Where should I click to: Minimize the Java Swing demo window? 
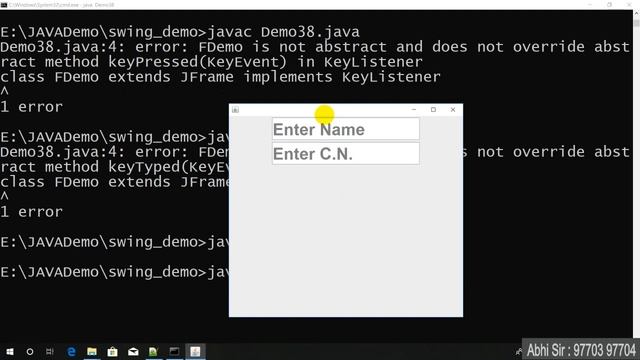pyautogui.click(x=414, y=109)
